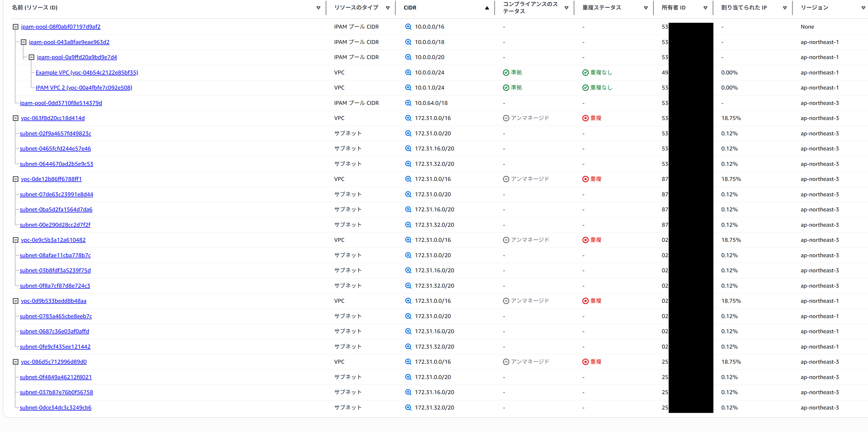Click zoom icon in vpc-0e9c5b3a12a610482 row
This screenshot has width=868, height=432.
[408, 240]
